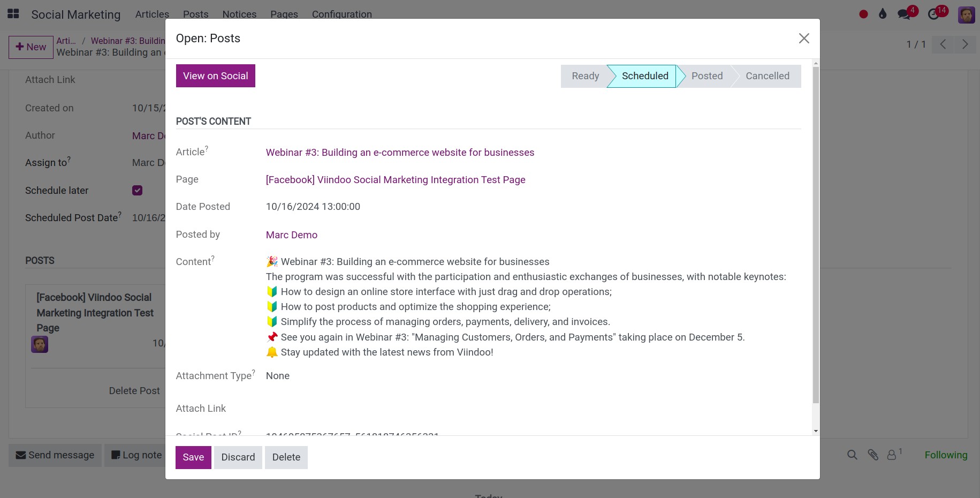Create a New record

[31, 47]
